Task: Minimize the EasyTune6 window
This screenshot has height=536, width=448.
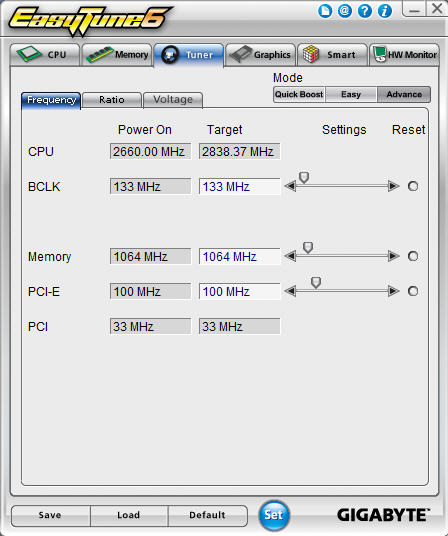Action: pyautogui.click(x=414, y=9)
